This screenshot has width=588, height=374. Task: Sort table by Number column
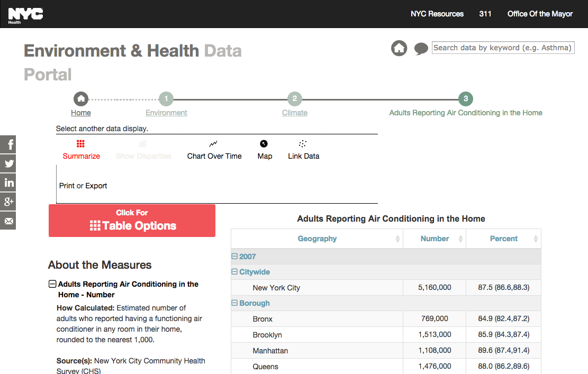(435, 239)
